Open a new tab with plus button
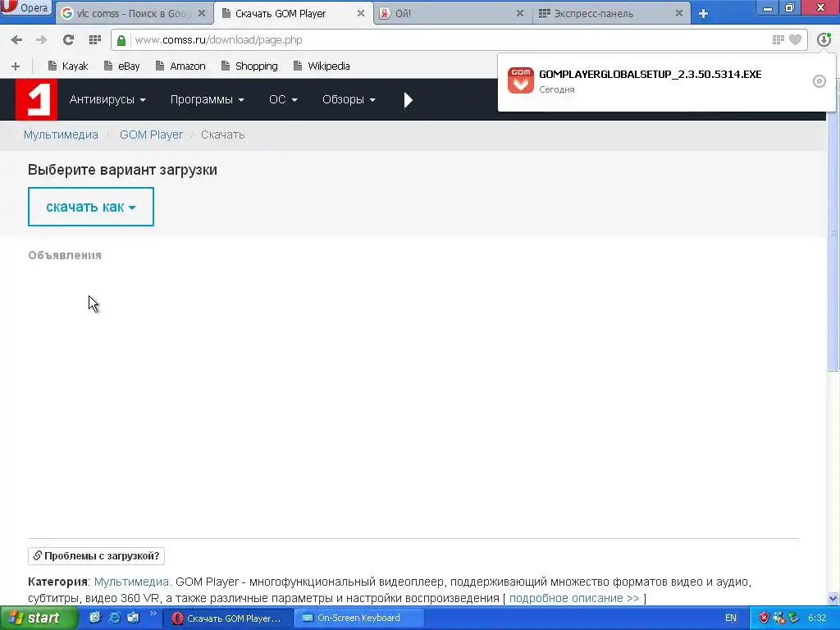The image size is (840, 630). (x=703, y=13)
